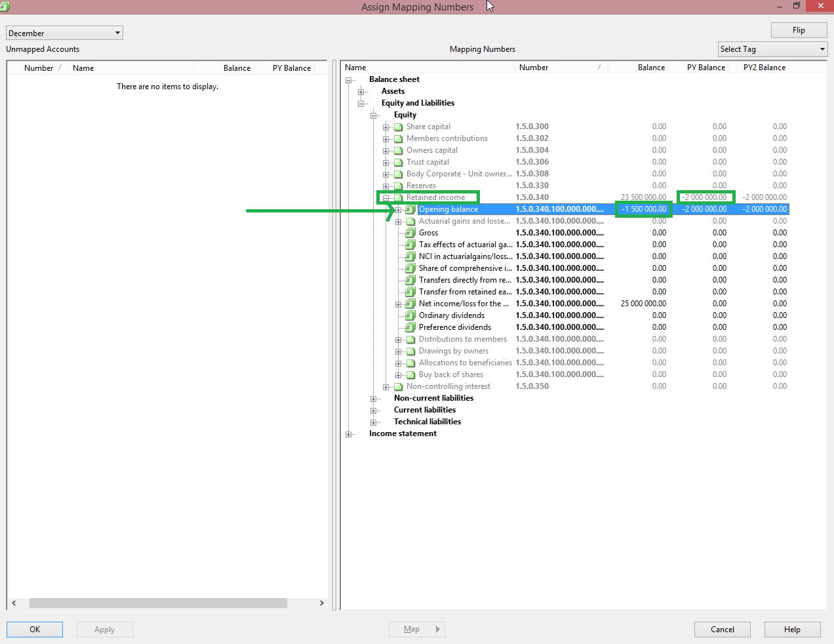The width and height of the screenshot is (834, 644).
Task: Click the Gross mapping number icon
Action: coord(410,233)
